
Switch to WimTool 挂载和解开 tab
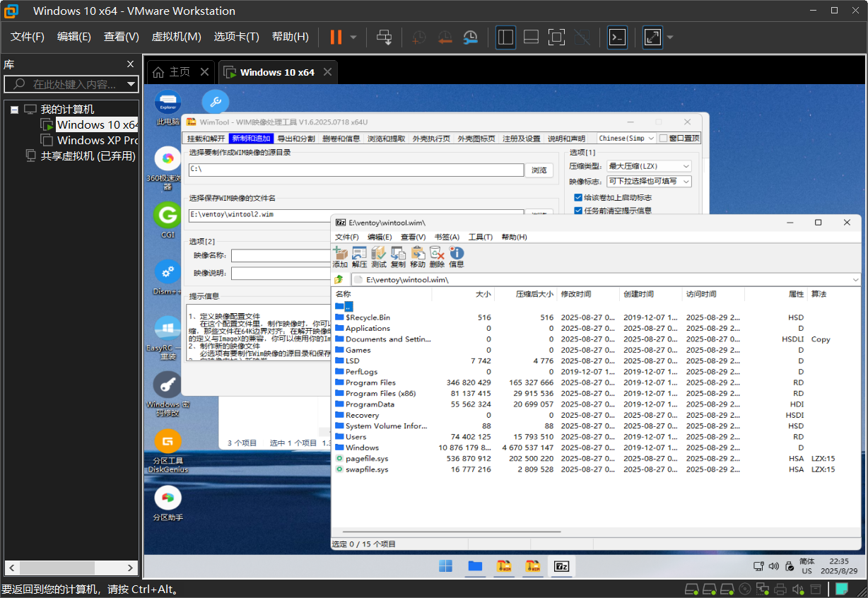[x=206, y=139]
